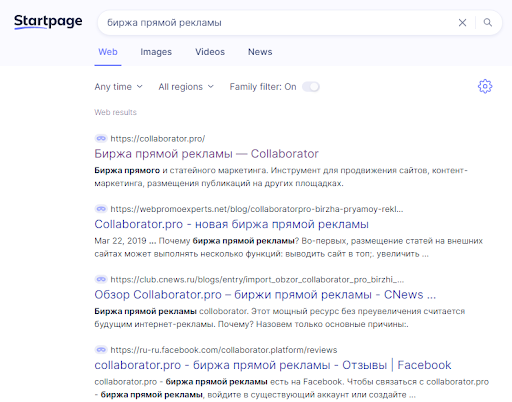Switch to the Web tab
Viewport: 512px width, 402px height.
[x=108, y=52]
